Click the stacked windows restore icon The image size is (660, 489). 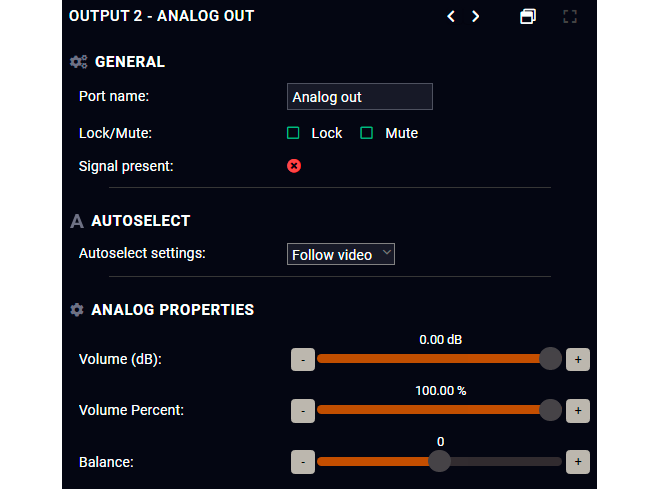(528, 16)
